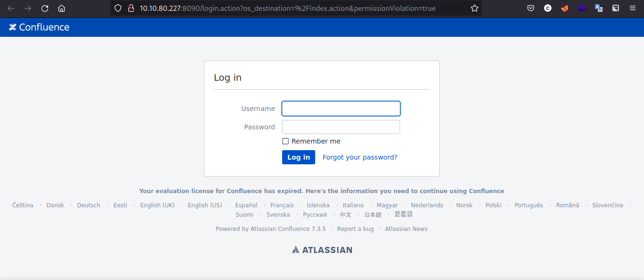Switch language to Deutsch
Screen dimensions: 644x280
point(89,205)
